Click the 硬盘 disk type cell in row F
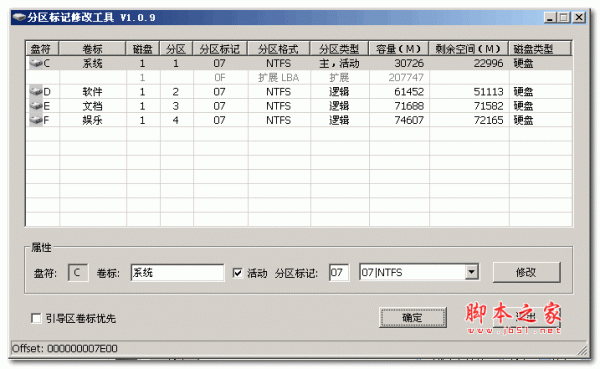The width and height of the screenshot is (600, 369). 540,120
